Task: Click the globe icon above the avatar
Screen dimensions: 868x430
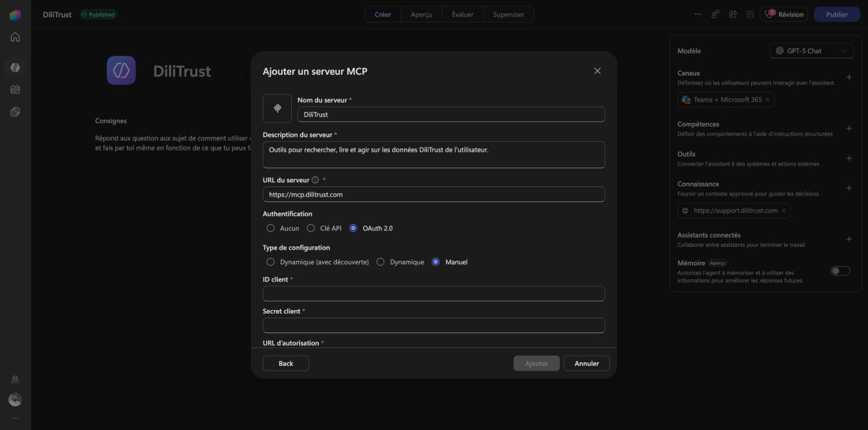Action: (15, 379)
